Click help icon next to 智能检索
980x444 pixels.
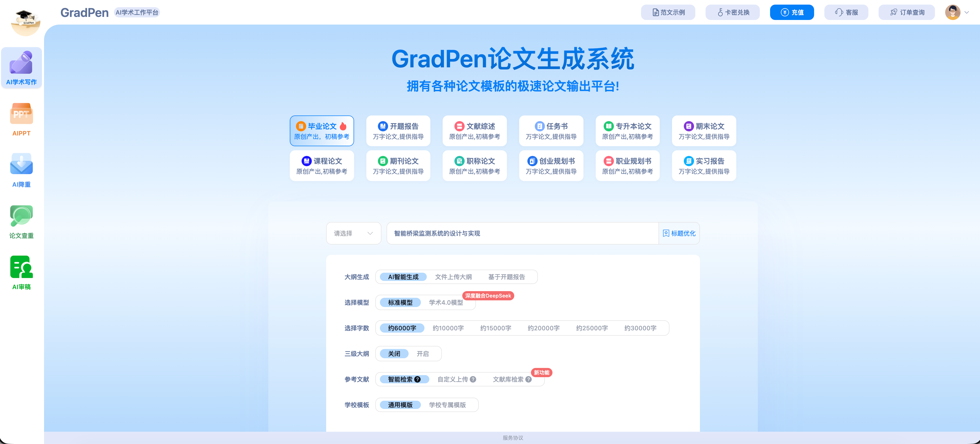pyautogui.click(x=417, y=379)
